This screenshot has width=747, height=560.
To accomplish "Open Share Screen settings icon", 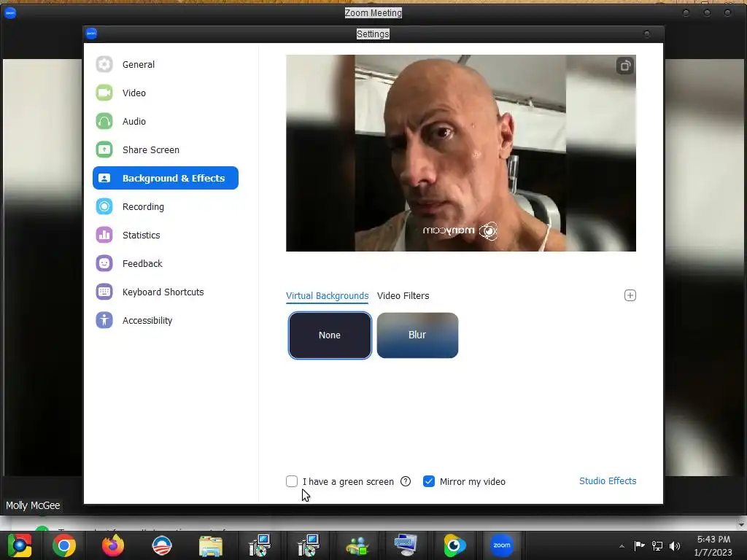I will (104, 149).
